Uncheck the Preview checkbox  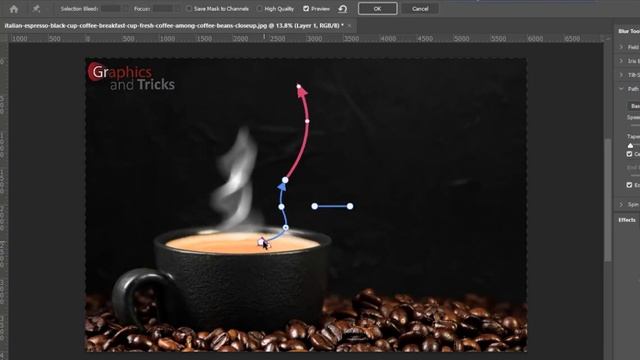pos(306,9)
